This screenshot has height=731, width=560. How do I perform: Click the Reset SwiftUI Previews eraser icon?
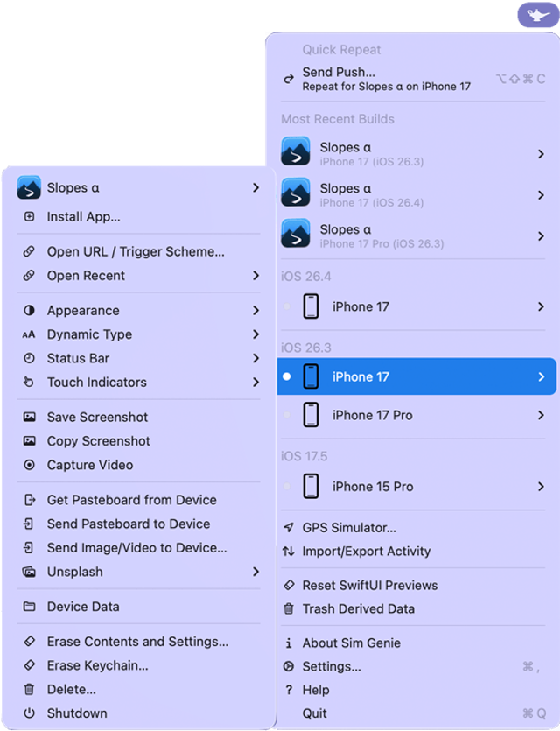(289, 585)
